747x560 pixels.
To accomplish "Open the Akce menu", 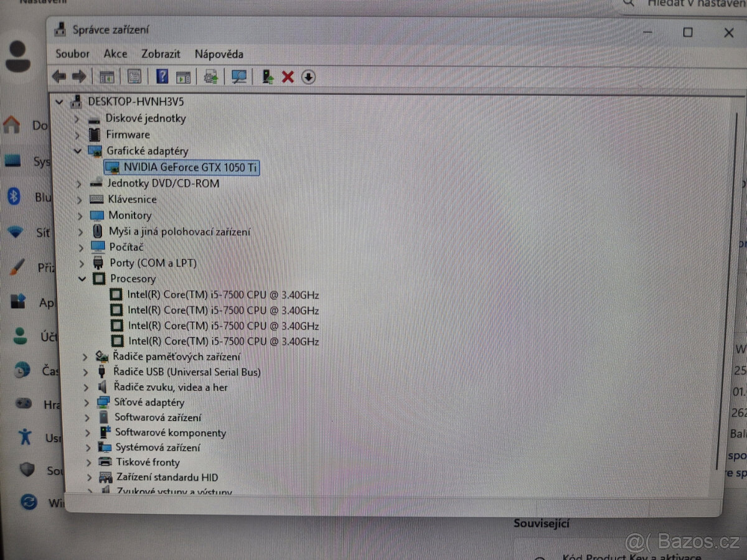I will click(x=115, y=54).
